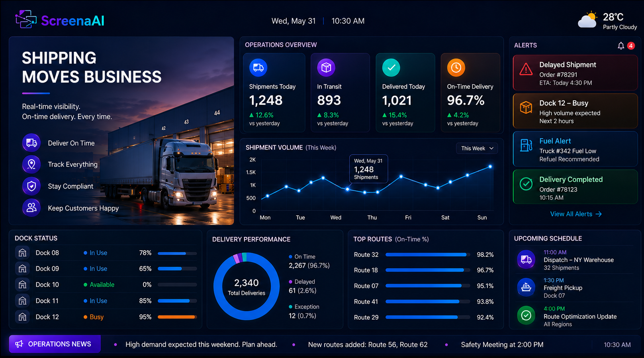Select the Dock 10 Available row

coord(106,285)
